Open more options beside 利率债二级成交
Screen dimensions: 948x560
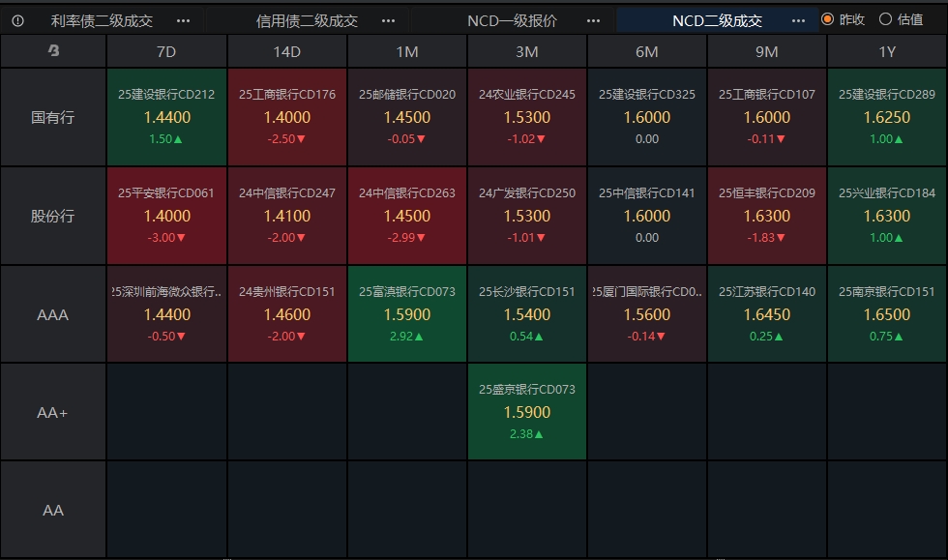(x=183, y=20)
